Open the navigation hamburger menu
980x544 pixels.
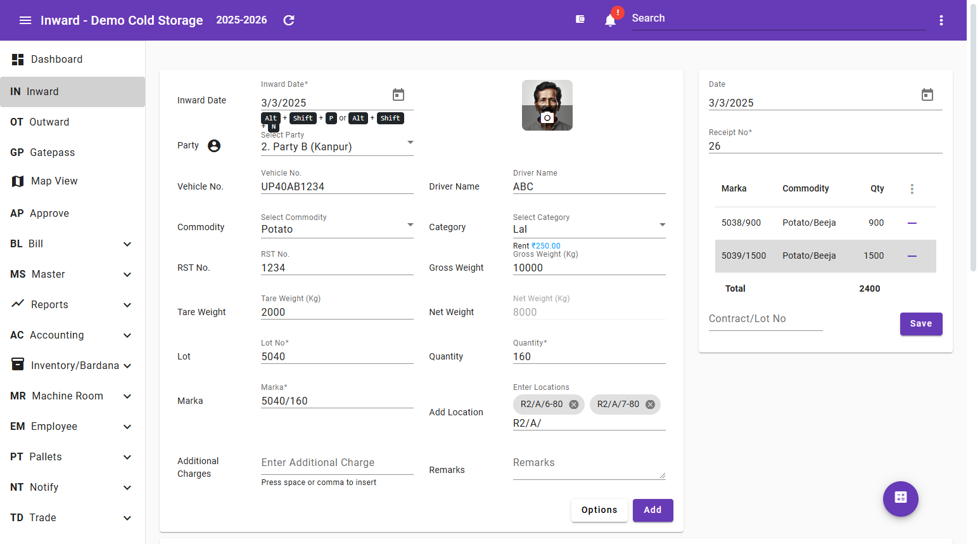[x=25, y=20]
